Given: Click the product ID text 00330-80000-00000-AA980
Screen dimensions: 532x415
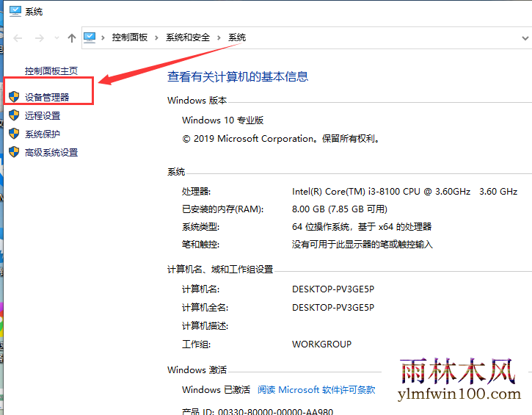Looking at the screenshot, I should pyautogui.click(x=275, y=411).
